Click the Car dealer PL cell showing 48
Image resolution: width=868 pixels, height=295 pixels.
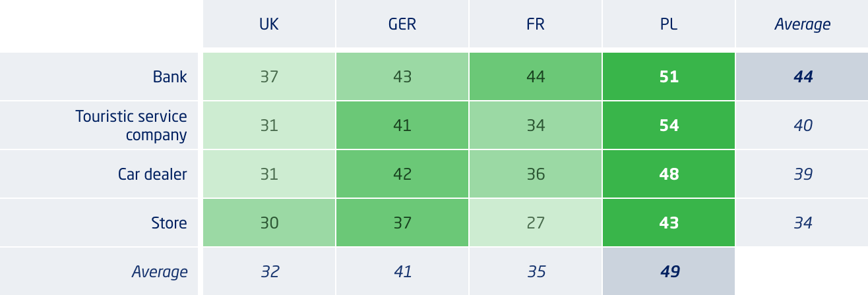pos(669,174)
